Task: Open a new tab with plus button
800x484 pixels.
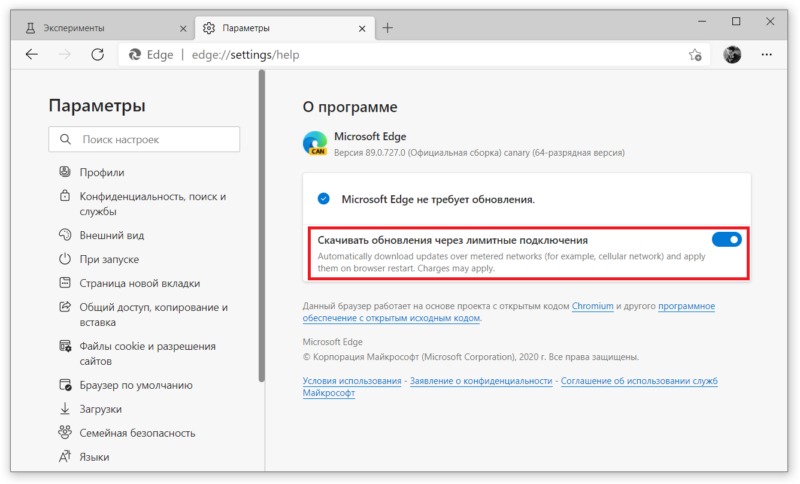Action: [388, 27]
